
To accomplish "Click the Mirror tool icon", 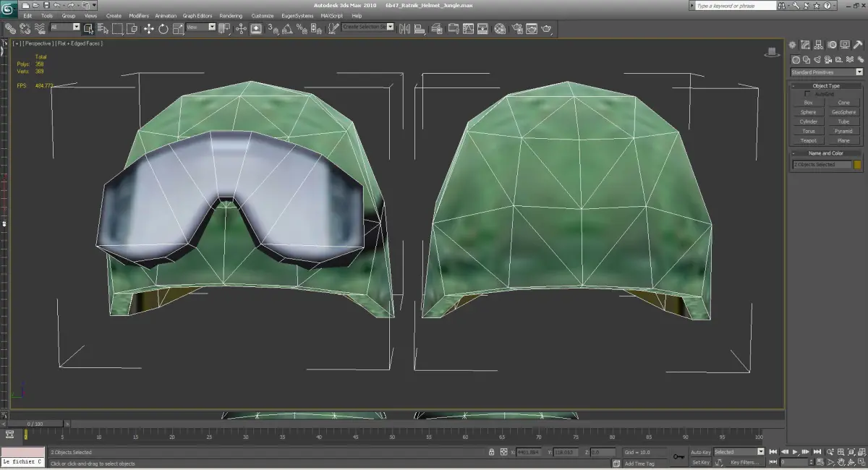I will point(405,28).
